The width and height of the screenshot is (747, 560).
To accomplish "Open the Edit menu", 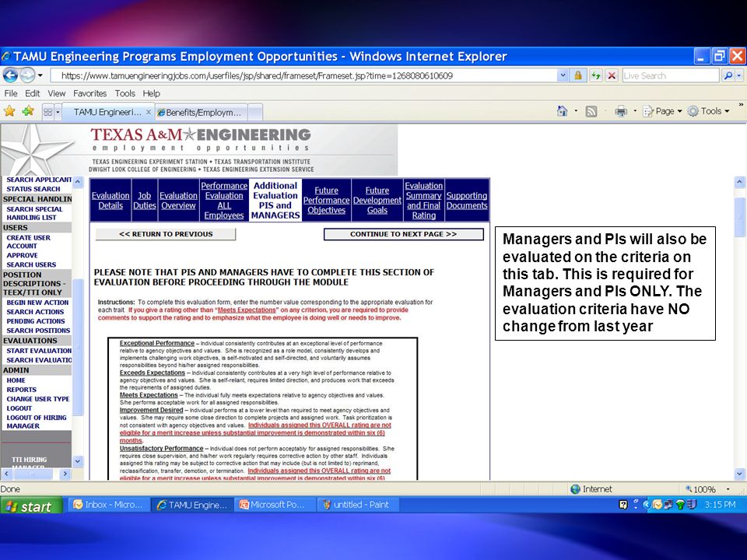I will click(33, 93).
